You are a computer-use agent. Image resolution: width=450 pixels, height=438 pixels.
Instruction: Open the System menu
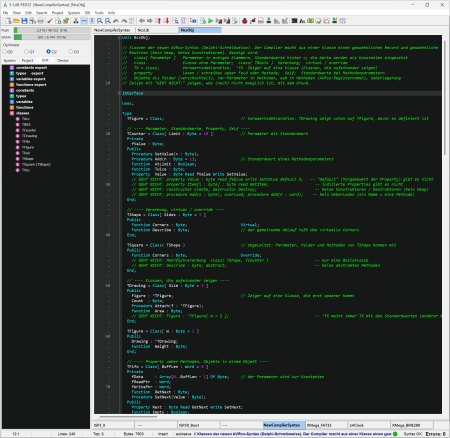74,13
